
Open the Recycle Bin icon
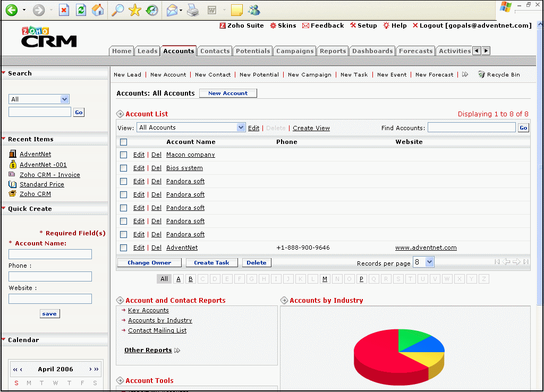pyautogui.click(x=481, y=74)
